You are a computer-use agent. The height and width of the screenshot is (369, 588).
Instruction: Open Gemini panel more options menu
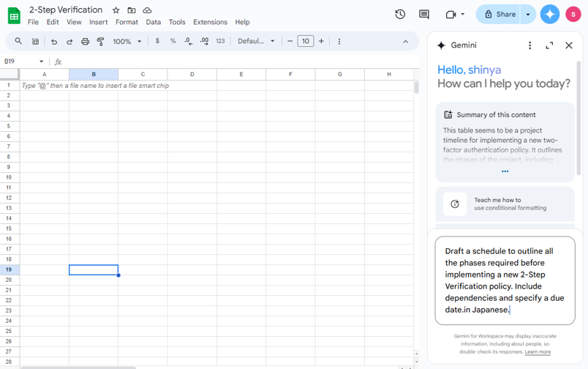[x=529, y=45]
